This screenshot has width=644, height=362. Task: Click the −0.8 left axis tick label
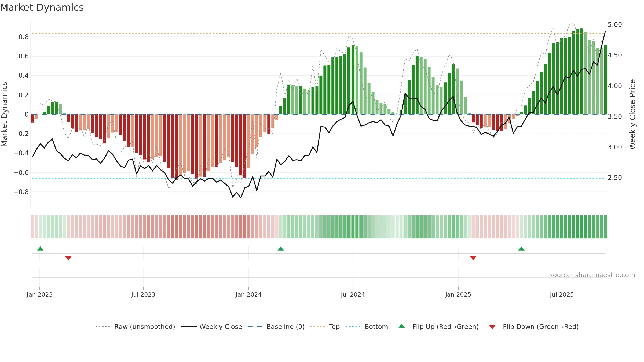pos(21,192)
